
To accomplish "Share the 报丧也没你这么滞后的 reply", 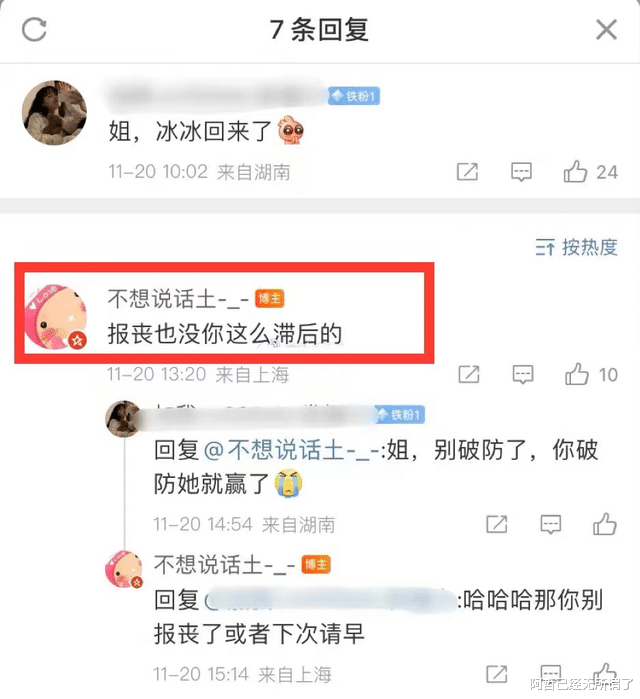I will [469, 374].
